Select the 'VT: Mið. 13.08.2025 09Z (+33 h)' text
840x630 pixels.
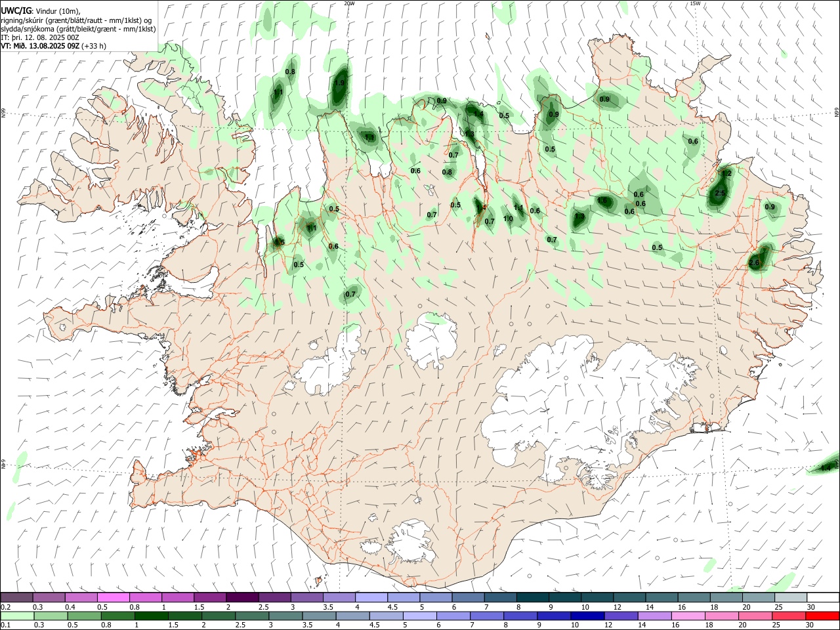point(54,46)
